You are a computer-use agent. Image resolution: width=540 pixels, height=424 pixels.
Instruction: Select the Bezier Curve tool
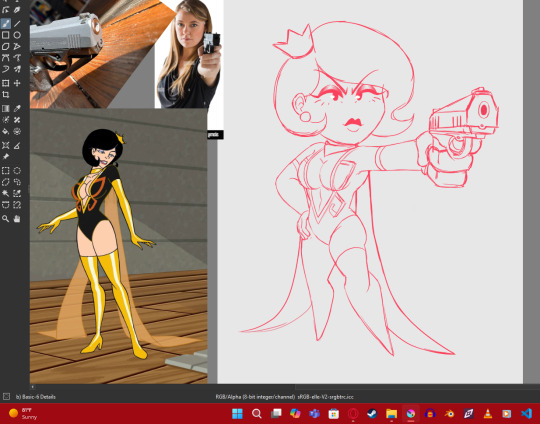pos(6,58)
